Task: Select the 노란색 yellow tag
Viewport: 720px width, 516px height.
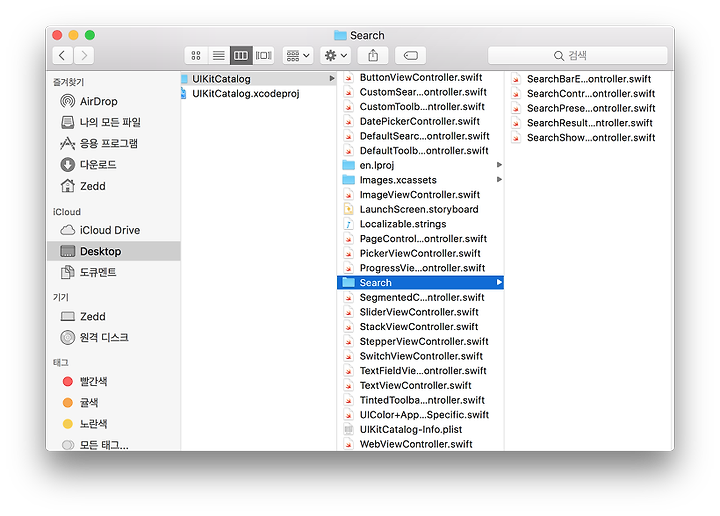Action: click(113, 424)
